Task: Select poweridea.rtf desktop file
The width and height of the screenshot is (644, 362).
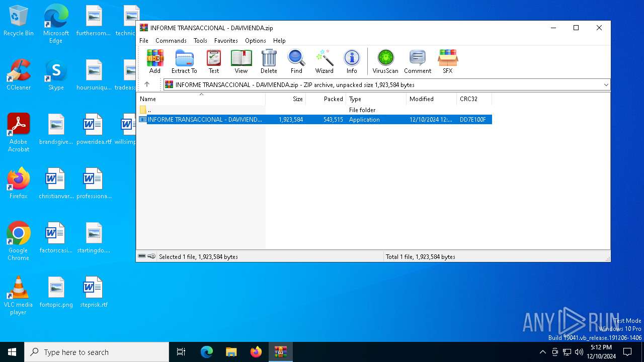Action: tap(94, 129)
